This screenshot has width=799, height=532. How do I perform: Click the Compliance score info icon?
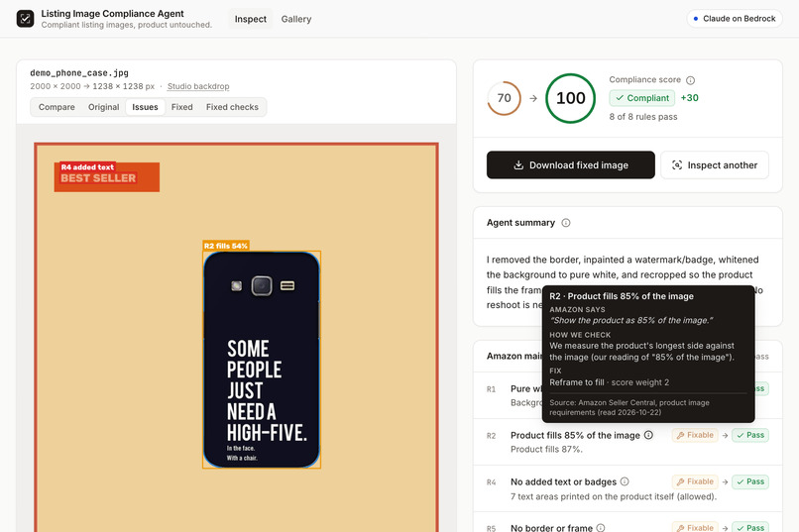(x=691, y=80)
